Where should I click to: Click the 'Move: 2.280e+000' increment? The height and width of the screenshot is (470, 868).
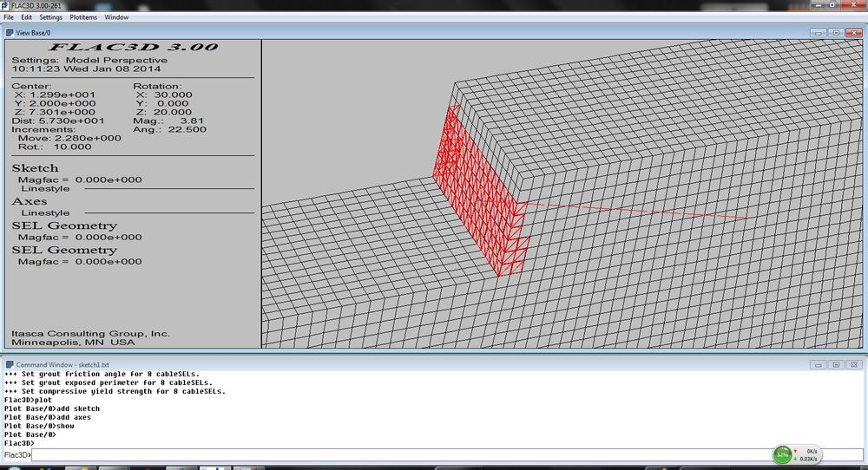[69, 138]
